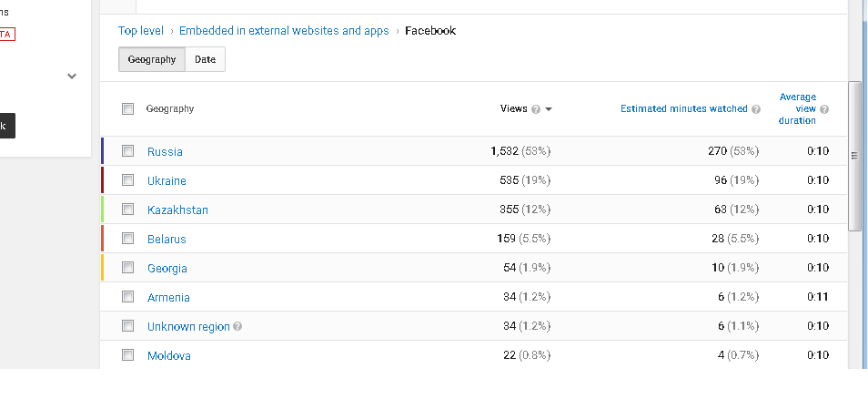The height and width of the screenshot is (399, 868).
Task: Switch to the Date tab
Action: coord(206,59)
